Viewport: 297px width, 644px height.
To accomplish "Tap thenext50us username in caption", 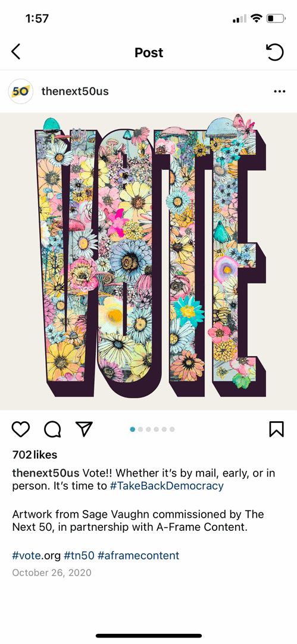I will click(x=46, y=473).
